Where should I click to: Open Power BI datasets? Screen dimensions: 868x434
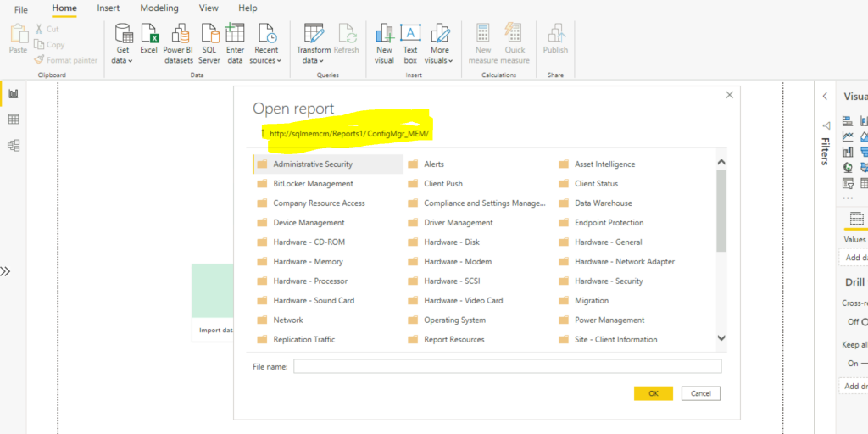(178, 44)
